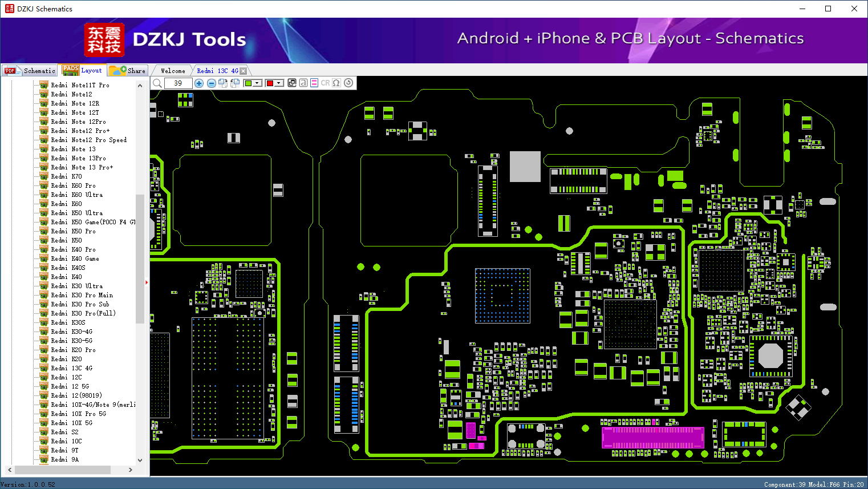The width and height of the screenshot is (868, 489).
Task: Click the gray square chip on the PCB
Action: pyautogui.click(x=525, y=167)
